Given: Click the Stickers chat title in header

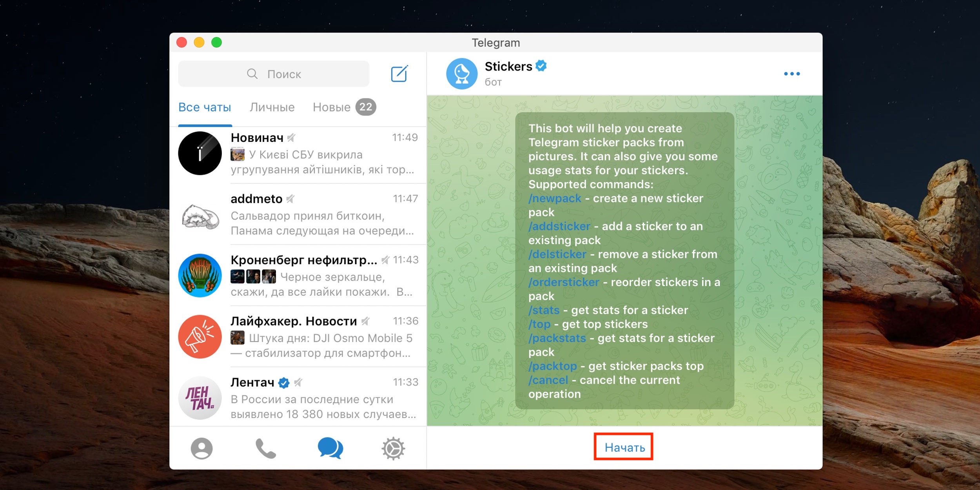Looking at the screenshot, I should coord(508,66).
